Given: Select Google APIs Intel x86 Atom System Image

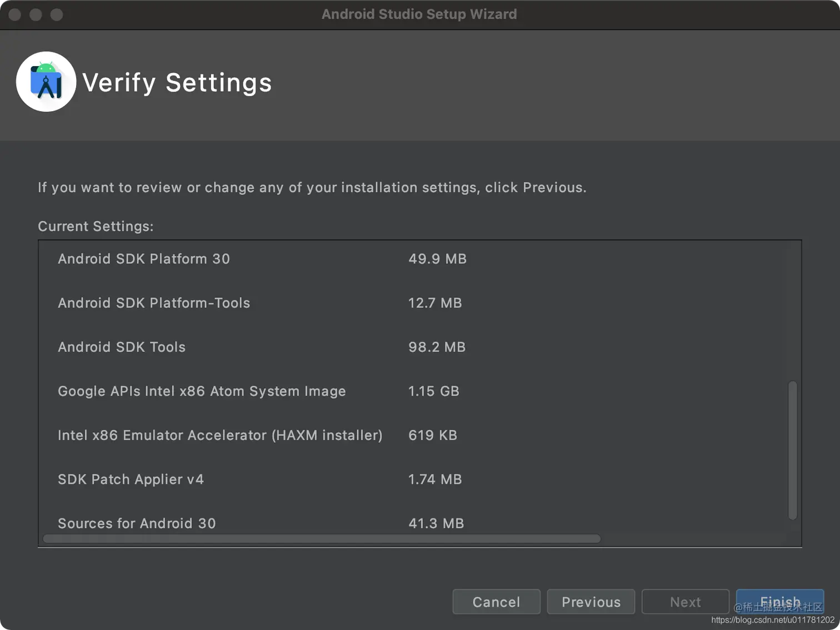Looking at the screenshot, I should (202, 391).
